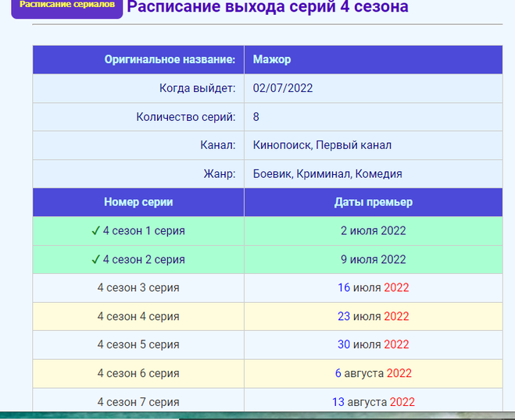Click the green checkmark beside 1 серия
Screen dimensions: 515x420
[x=95, y=231]
